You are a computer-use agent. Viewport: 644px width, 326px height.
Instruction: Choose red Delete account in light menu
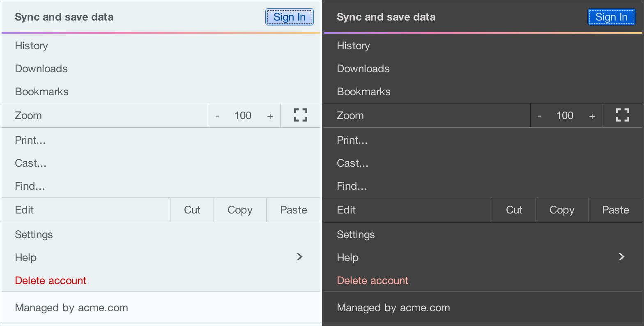(51, 281)
